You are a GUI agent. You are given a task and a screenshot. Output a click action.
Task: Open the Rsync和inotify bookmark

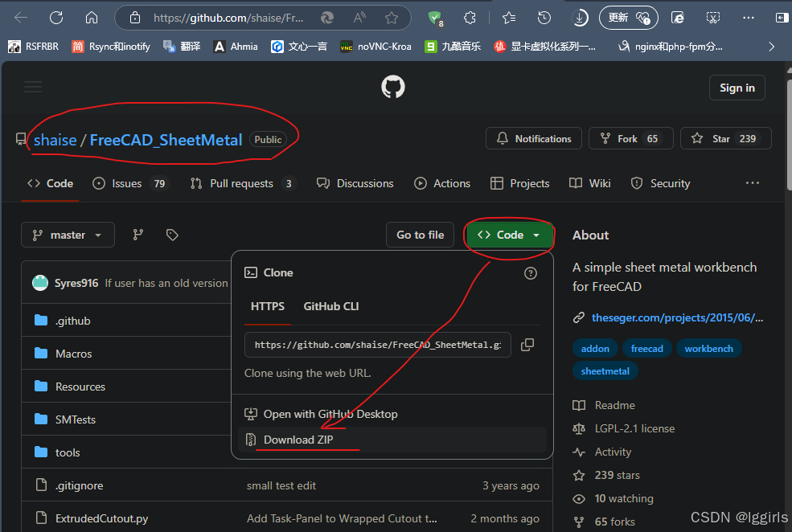point(111,47)
